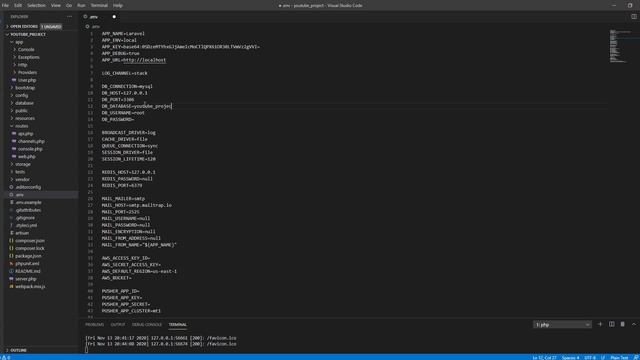Open server.php file
The width and height of the screenshot is (640, 360).
pyautogui.click(x=26, y=279)
